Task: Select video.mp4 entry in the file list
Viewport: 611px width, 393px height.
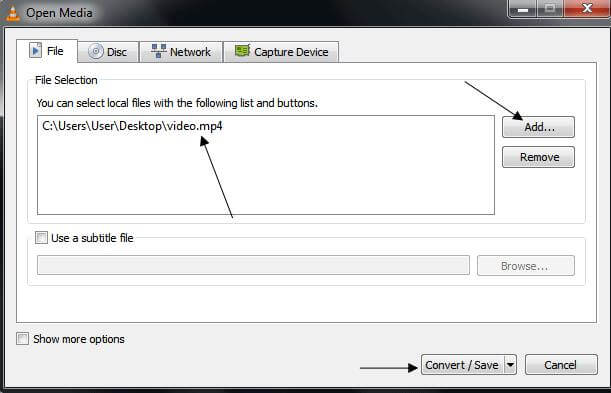Action: (132, 126)
